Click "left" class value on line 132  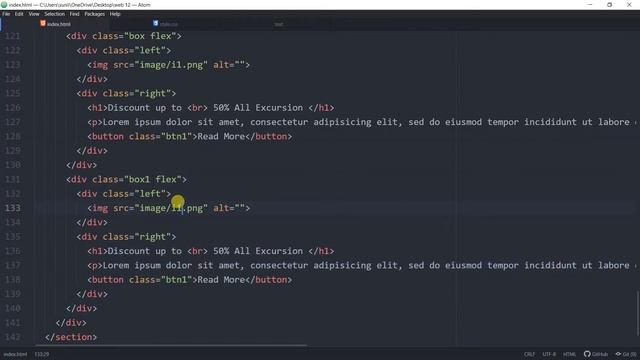(150, 193)
